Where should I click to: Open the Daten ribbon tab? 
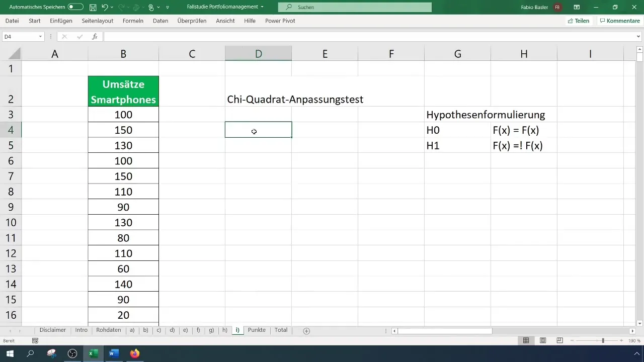(x=160, y=21)
